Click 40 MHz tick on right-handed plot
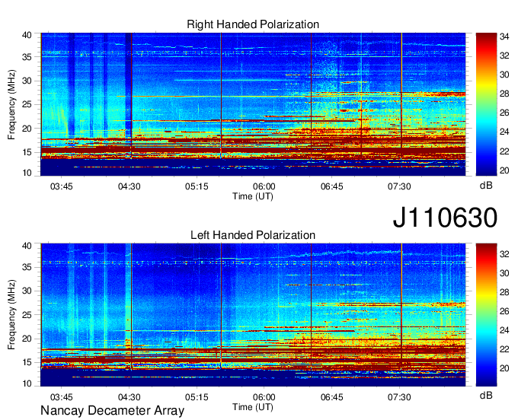This screenshot has height=420, width=518. click(x=27, y=35)
